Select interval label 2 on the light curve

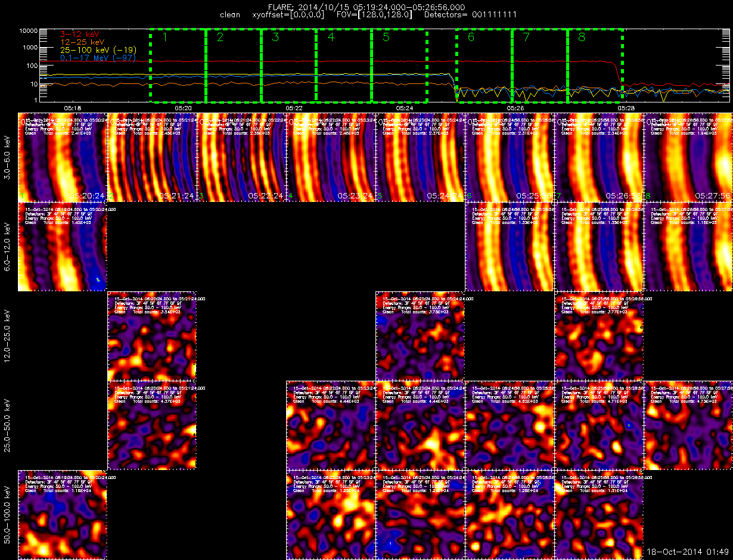click(x=220, y=38)
